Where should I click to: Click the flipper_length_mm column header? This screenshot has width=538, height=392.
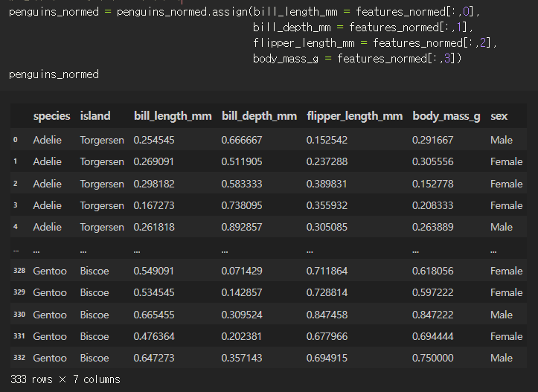tap(354, 116)
